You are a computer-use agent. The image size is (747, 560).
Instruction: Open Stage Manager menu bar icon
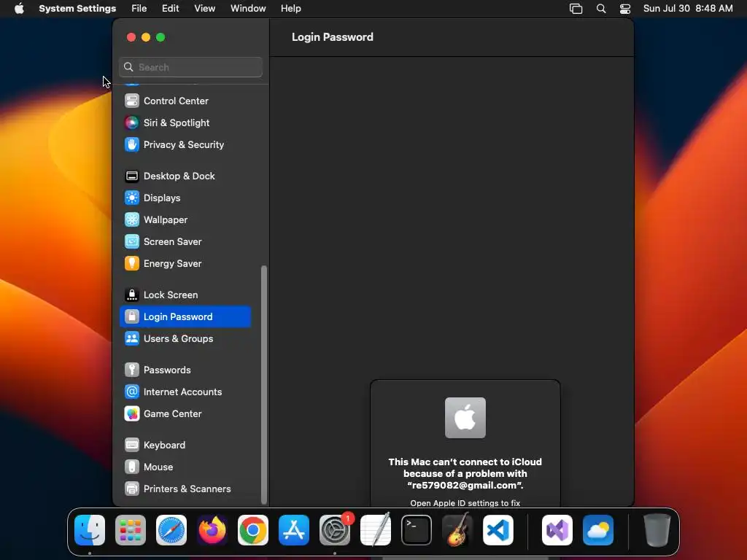(x=576, y=9)
